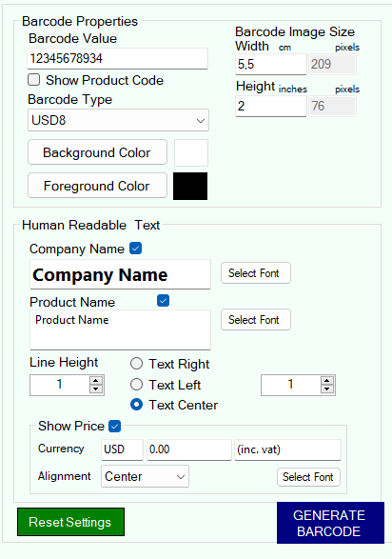Pick the black foreground color swatch
The height and width of the screenshot is (559, 392).
[x=190, y=186]
